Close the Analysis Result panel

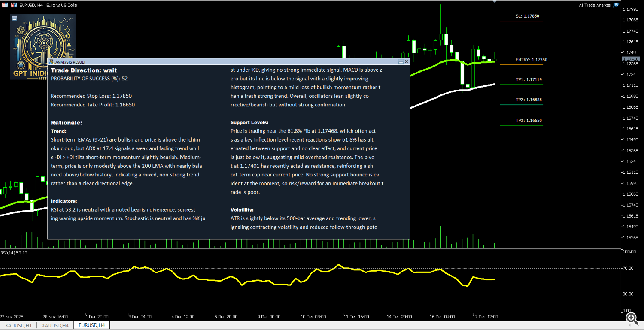click(407, 62)
